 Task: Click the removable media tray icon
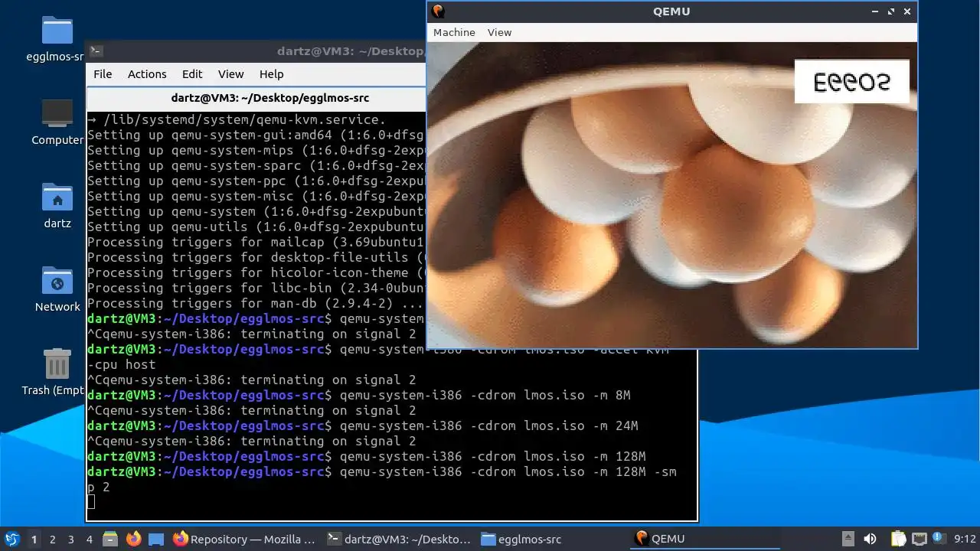click(x=848, y=539)
